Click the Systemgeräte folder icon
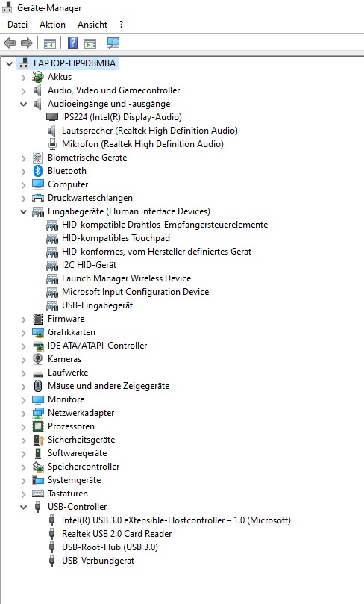Image resolution: width=364 pixels, height=604 pixels. pyautogui.click(x=38, y=480)
